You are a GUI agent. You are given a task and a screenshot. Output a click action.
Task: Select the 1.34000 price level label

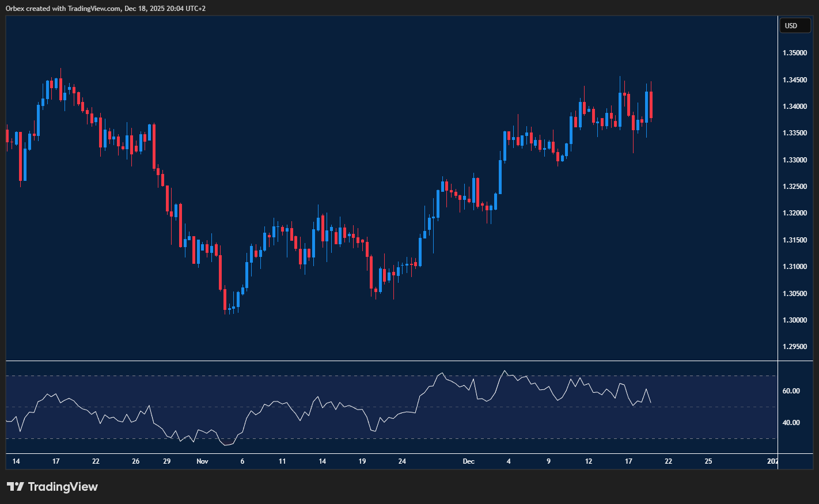click(x=794, y=107)
